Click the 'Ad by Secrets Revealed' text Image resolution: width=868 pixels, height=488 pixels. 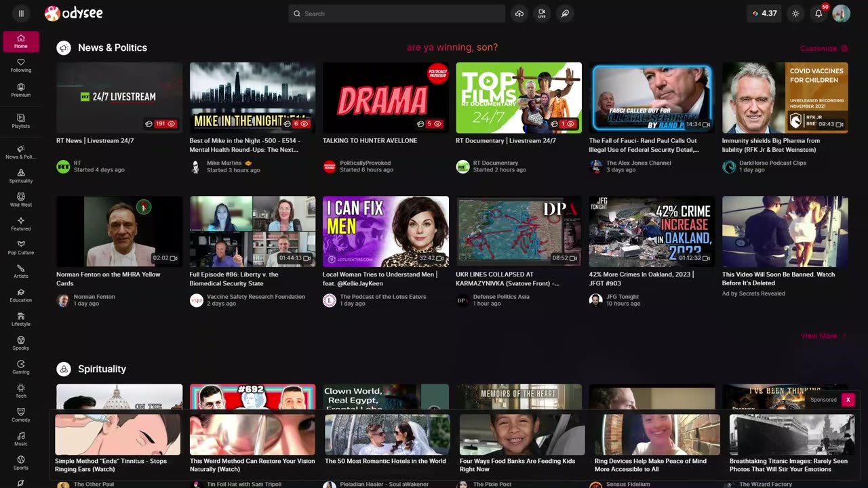click(x=753, y=293)
